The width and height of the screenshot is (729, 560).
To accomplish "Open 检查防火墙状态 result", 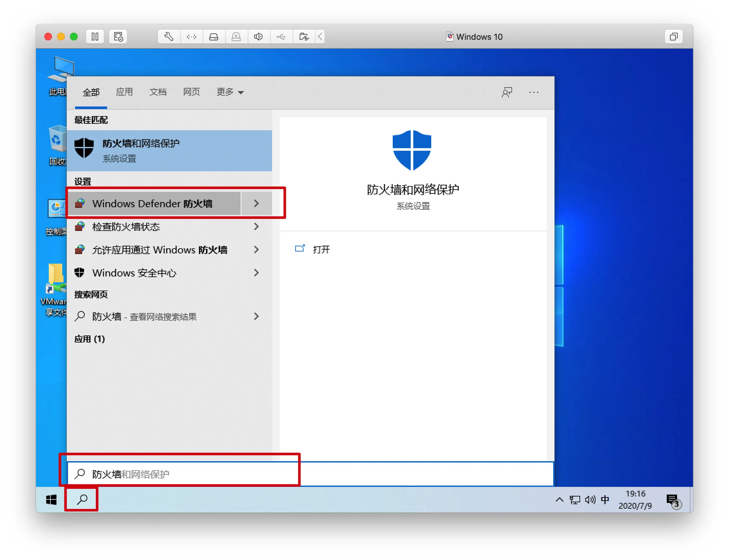I will click(154, 227).
